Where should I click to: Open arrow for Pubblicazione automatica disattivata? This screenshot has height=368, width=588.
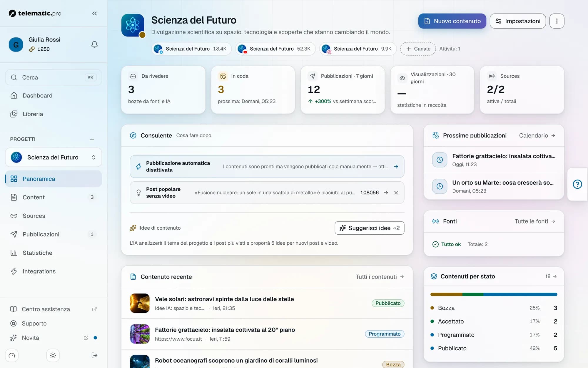[x=396, y=167]
